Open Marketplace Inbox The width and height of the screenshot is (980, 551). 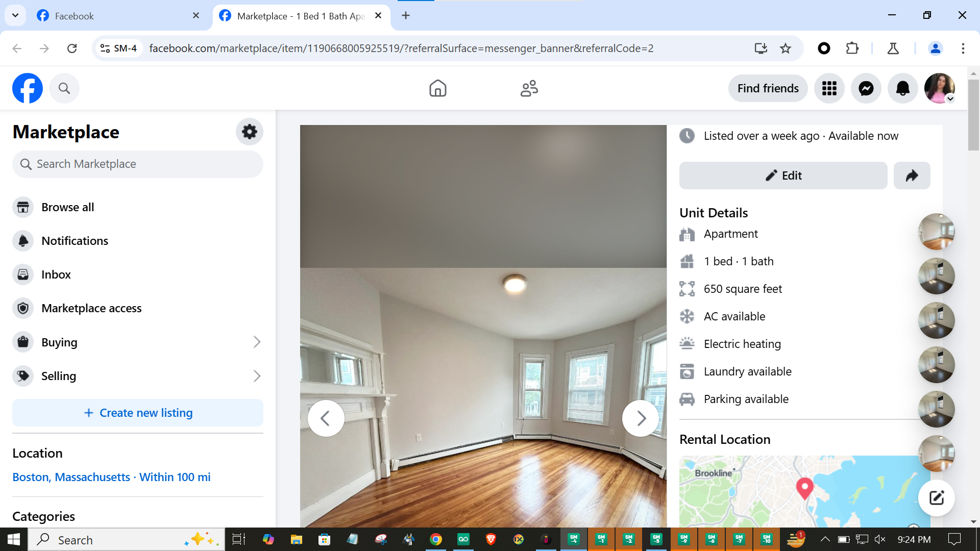click(56, 274)
